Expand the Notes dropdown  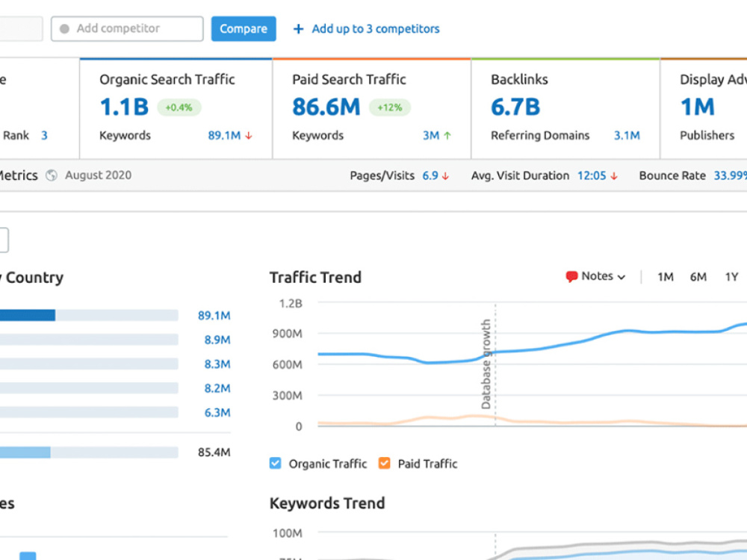point(602,277)
